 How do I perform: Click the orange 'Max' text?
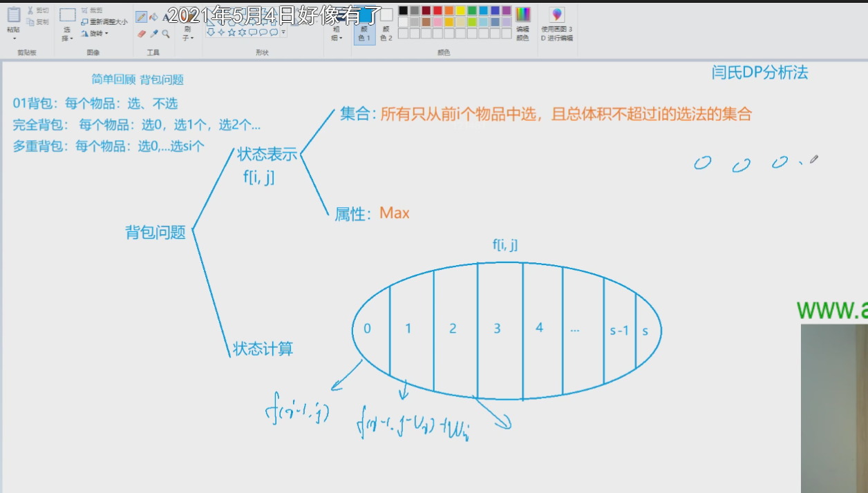[395, 213]
